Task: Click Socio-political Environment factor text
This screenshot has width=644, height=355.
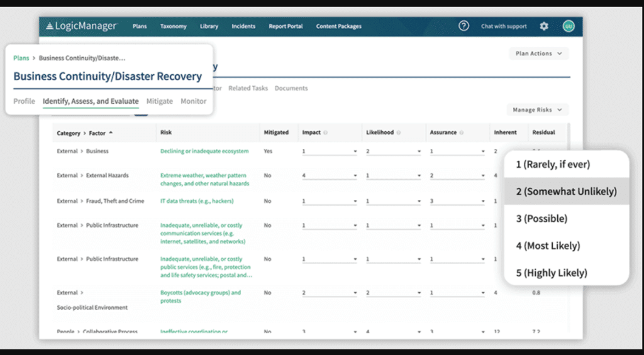Action: pos(92,307)
